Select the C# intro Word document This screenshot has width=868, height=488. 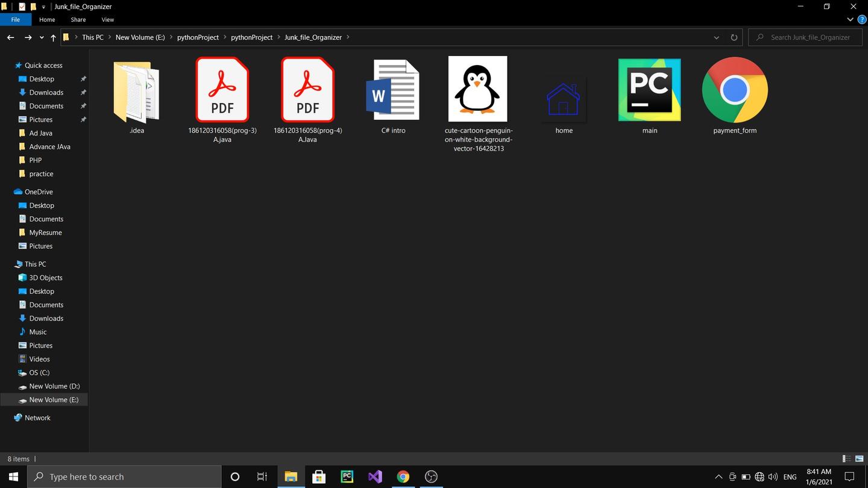[x=393, y=90]
